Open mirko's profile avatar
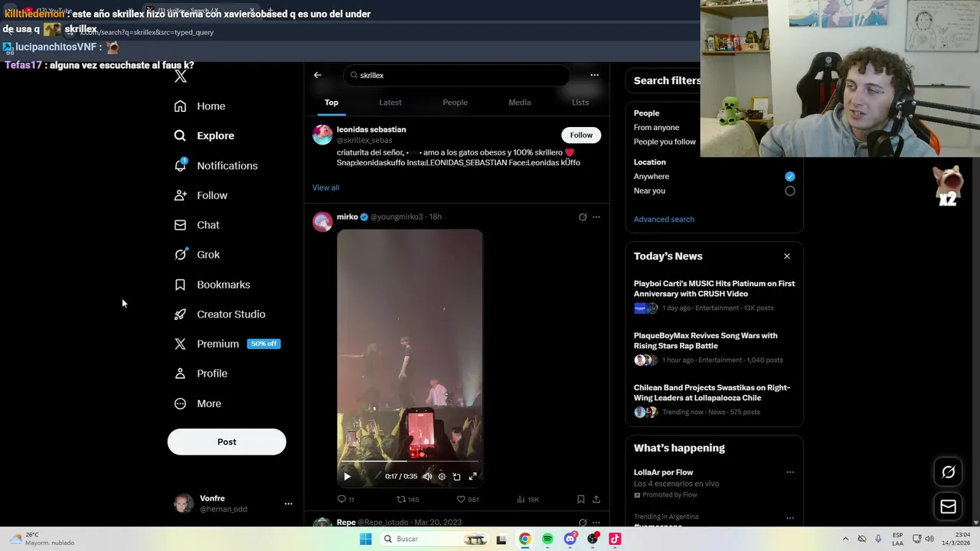 click(322, 221)
